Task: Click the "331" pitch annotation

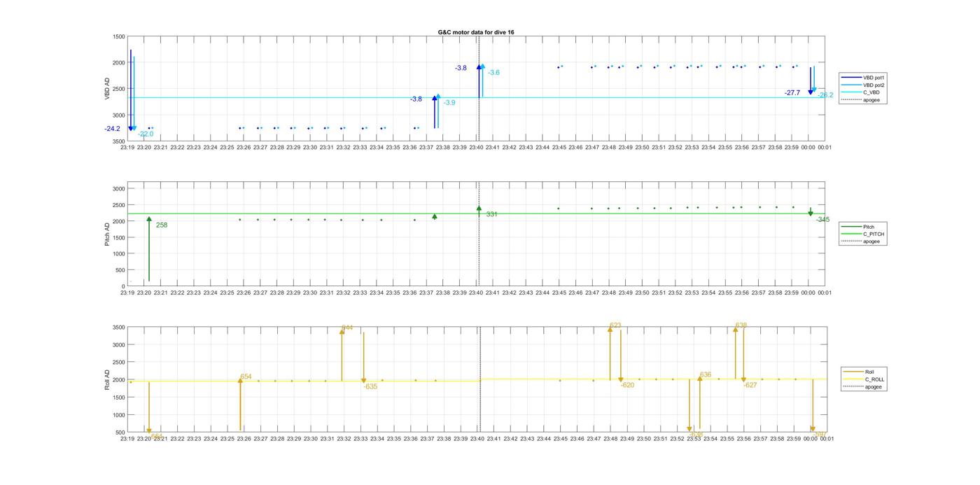Action: (x=492, y=214)
